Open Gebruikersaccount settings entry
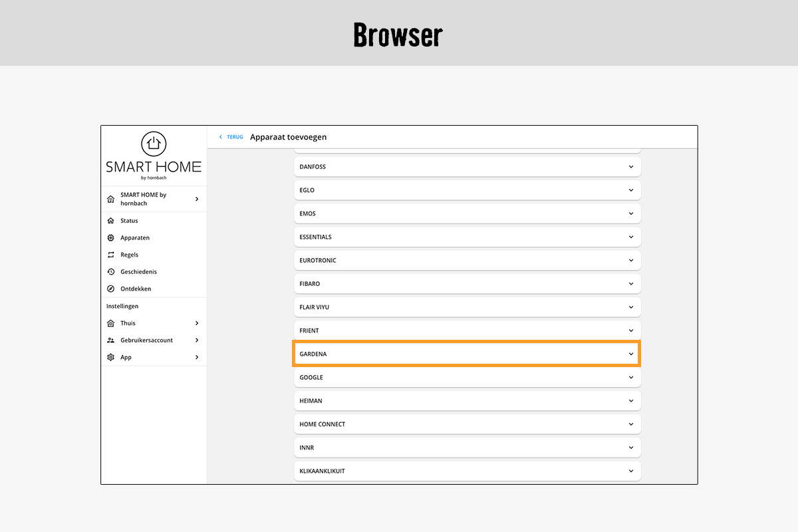Viewport: 798px width, 532px height. (154, 340)
